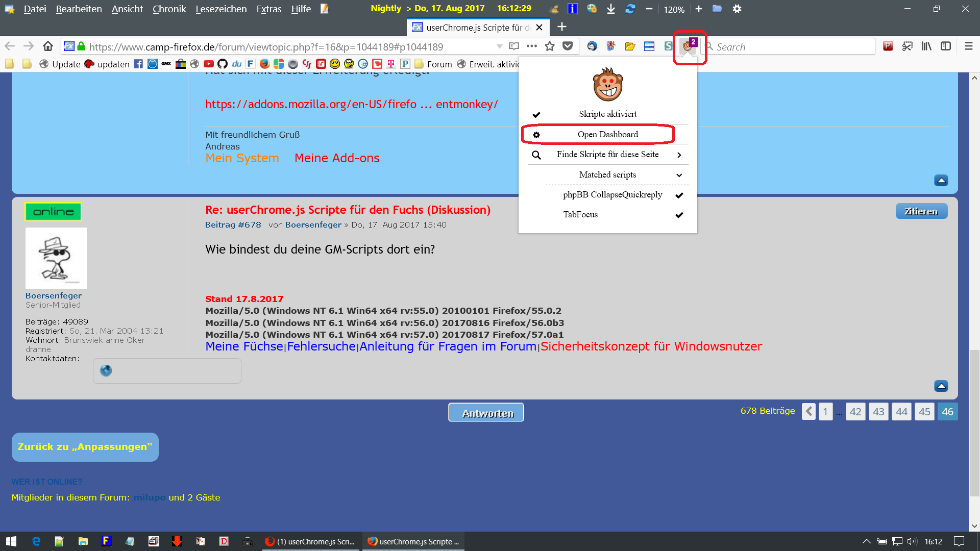This screenshot has height=551, width=980.
Task: Open the URL bar history dropdown
Action: tap(499, 46)
